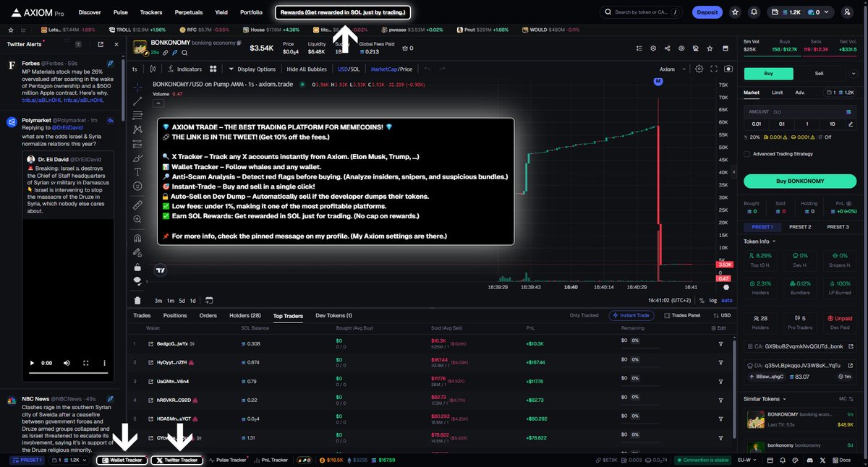Click the Buy BONKONOMY button
The image size is (868, 467).
(799, 181)
